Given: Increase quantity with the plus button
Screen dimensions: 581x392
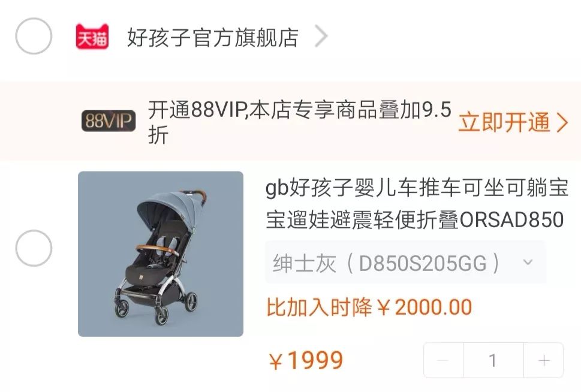Looking at the screenshot, I should tap(544, 360).
